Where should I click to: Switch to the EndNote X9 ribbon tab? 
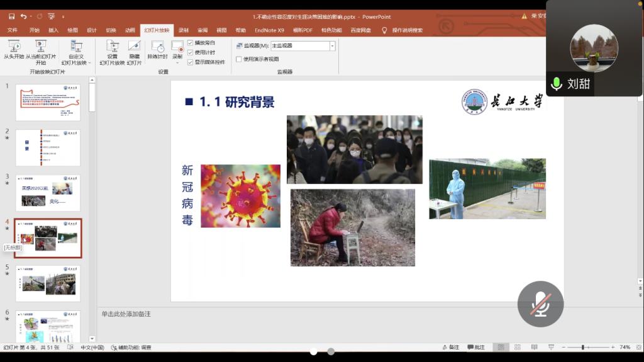pos(269,30)
